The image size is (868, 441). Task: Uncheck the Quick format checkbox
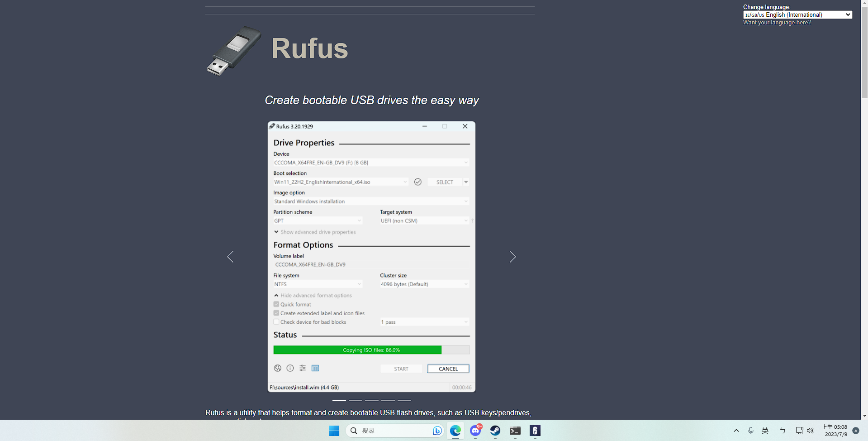point(276,304)
